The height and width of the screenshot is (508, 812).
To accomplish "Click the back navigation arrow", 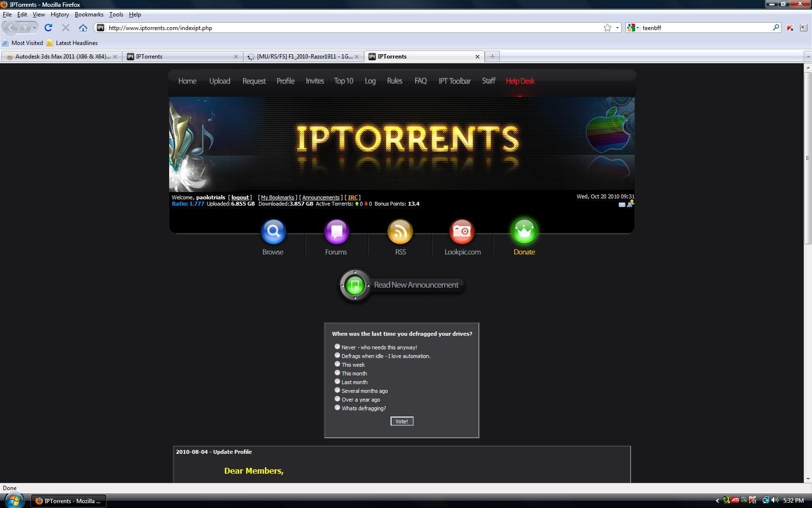I will pyautogui.click(x=11, y=28).
